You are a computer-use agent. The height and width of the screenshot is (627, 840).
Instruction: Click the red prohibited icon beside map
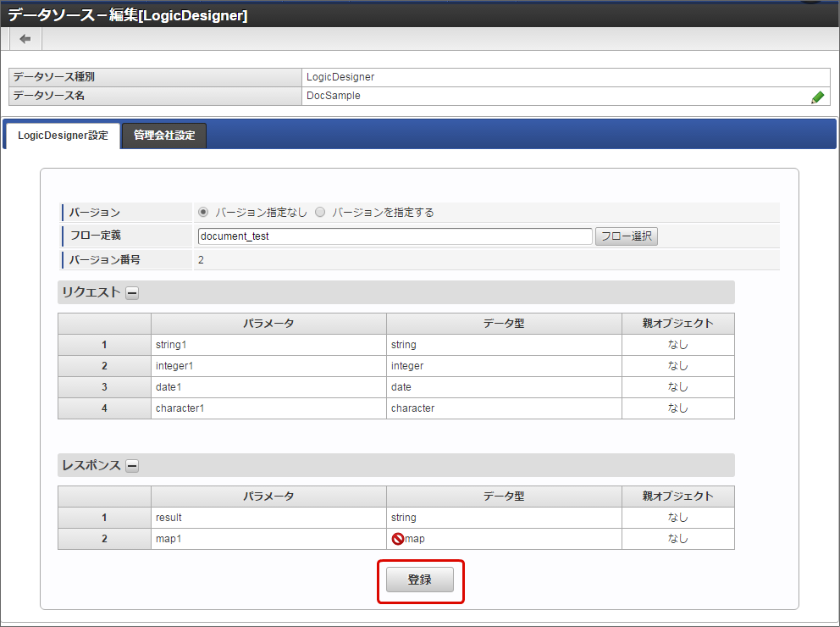click(x=397, y=539)
